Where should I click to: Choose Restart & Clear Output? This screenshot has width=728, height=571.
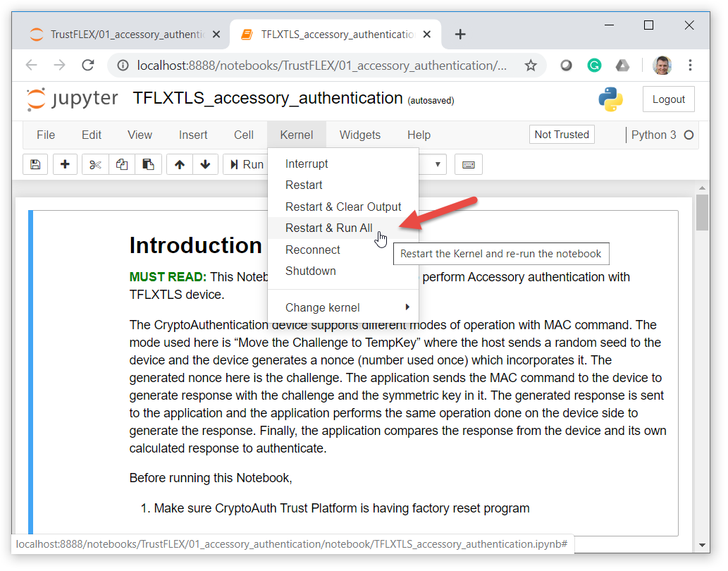343,207
